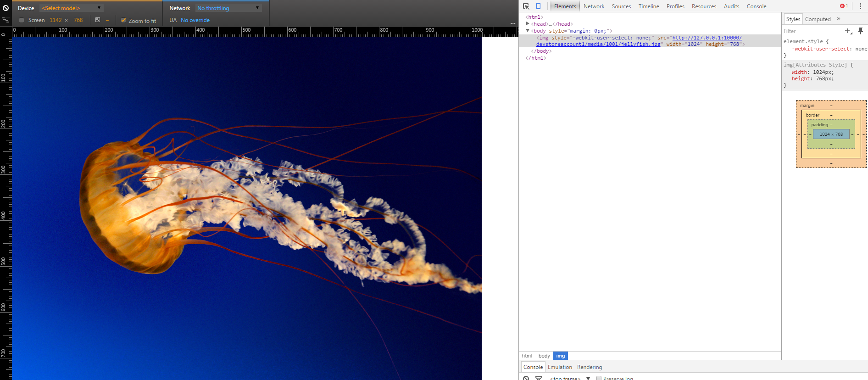Click the jellyfish image in viewport
Viewport: 868px width, 380px height.
pos(247,208)
